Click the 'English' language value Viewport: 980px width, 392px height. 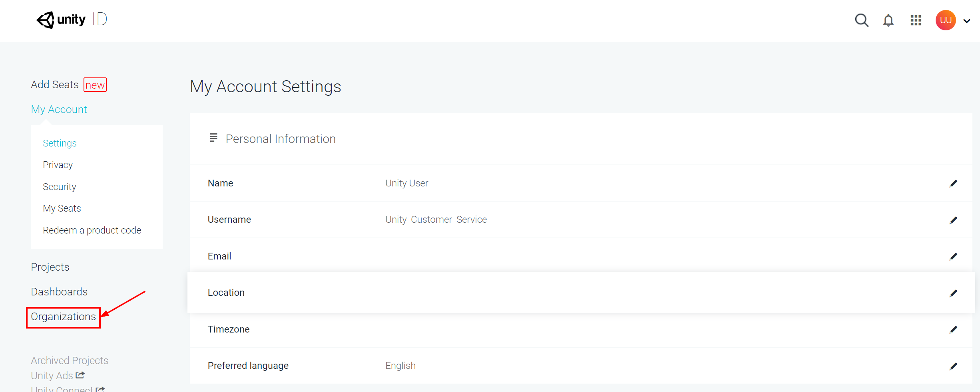tap(400, 366)
